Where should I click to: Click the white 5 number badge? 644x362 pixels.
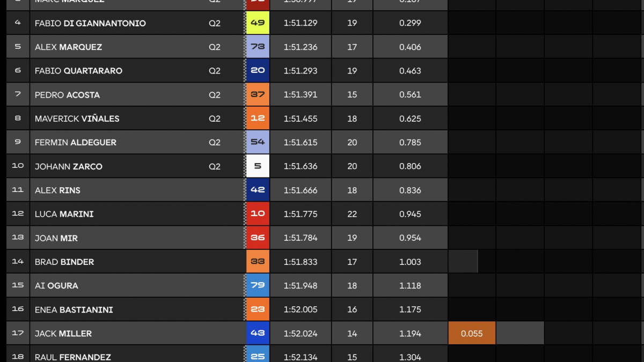click(258, 166)
